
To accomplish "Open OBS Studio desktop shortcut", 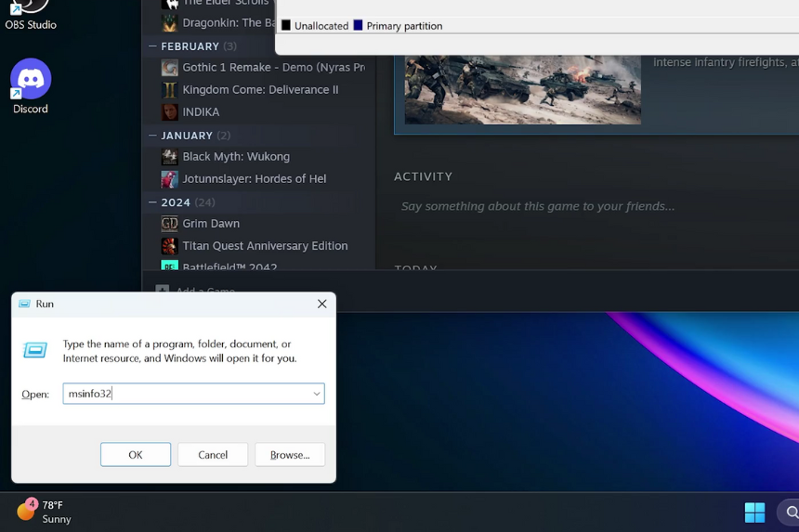I will 31,9.
